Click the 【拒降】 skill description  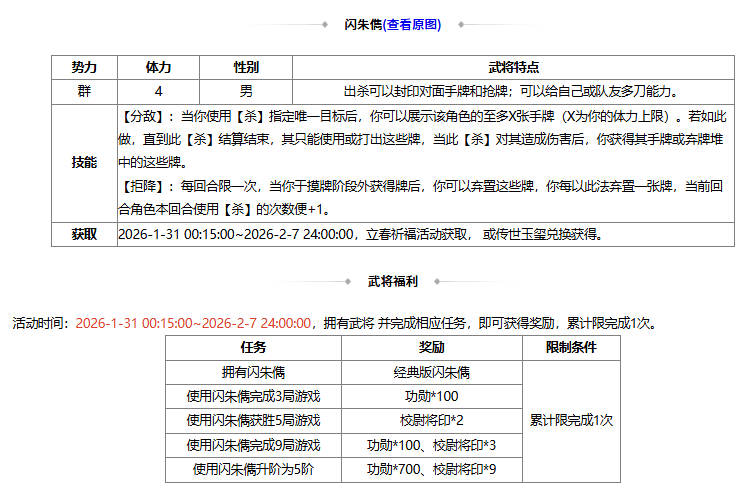coord(421,198)
